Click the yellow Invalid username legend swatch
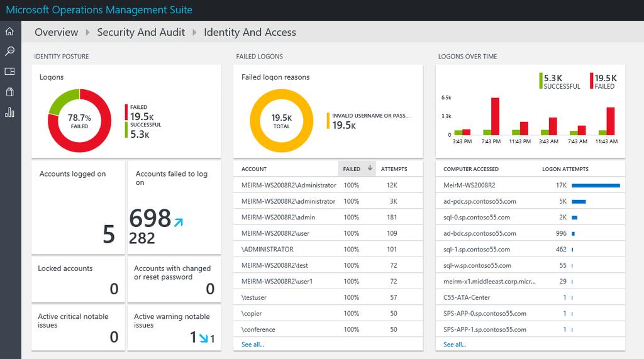 click(328, 121)
